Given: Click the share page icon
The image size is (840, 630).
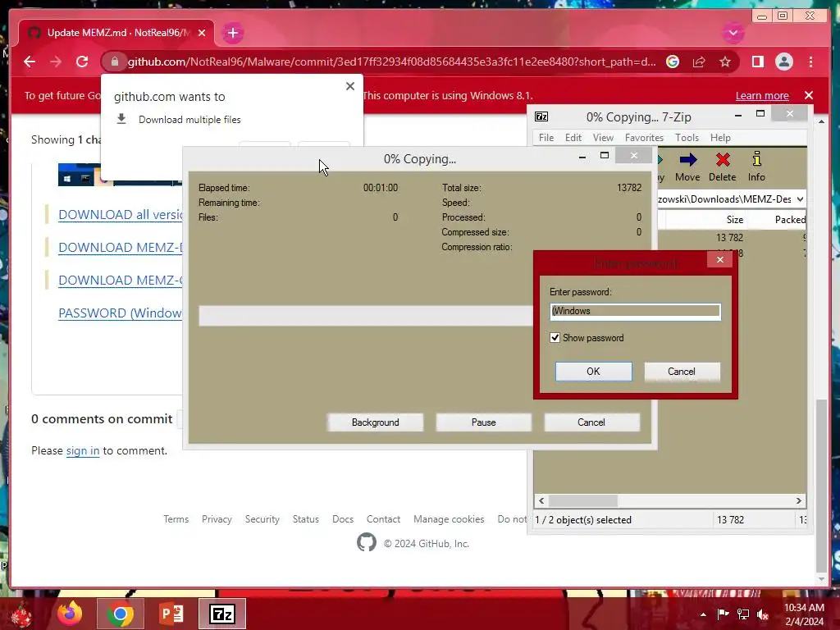Looking at the screenshot, I should click(x=699, y=62).
